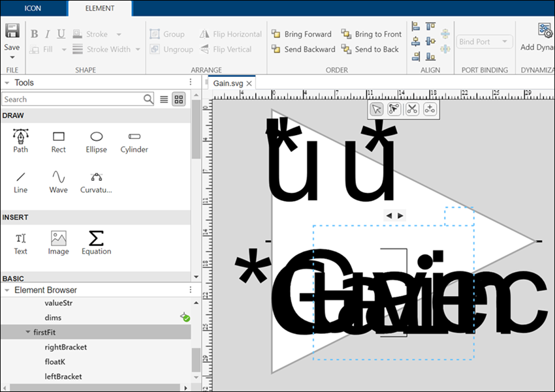Viewport: 555px width, 392px height.
Task: Click the align top edges icon
Action: pos(430,26)
